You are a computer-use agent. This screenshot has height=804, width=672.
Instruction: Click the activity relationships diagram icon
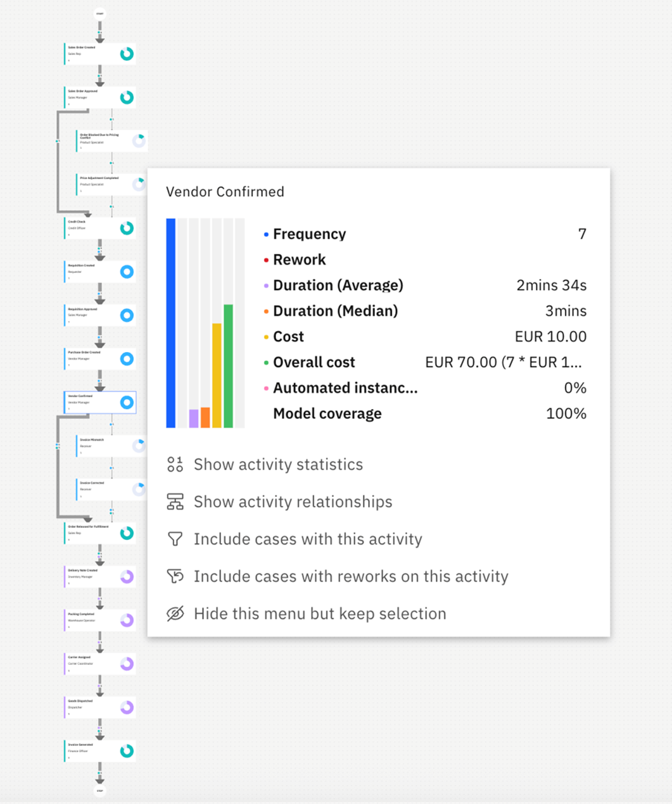[175, 502]
